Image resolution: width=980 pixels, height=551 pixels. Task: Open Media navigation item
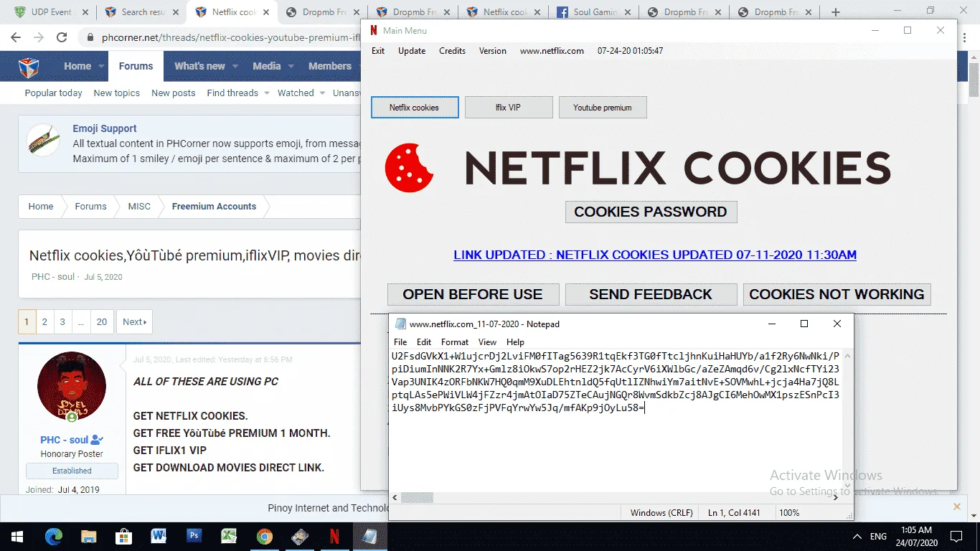[266, 66]
